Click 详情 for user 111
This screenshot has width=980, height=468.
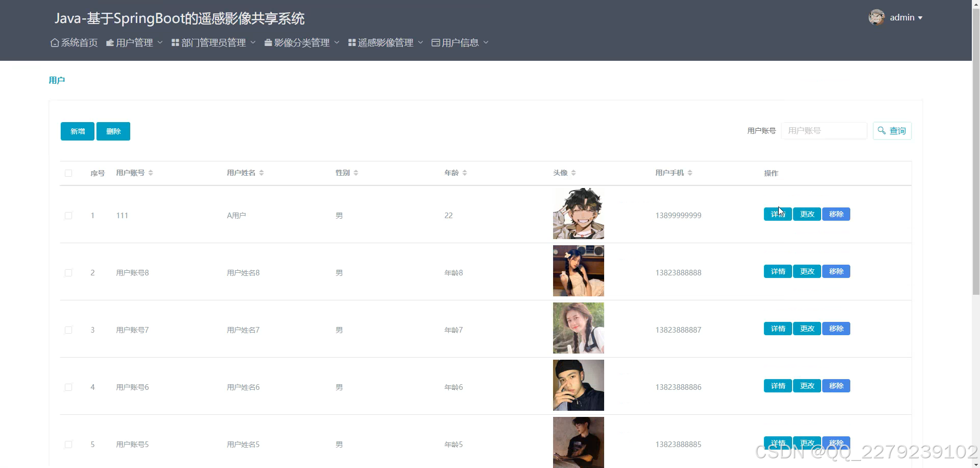tap(777, 214)
